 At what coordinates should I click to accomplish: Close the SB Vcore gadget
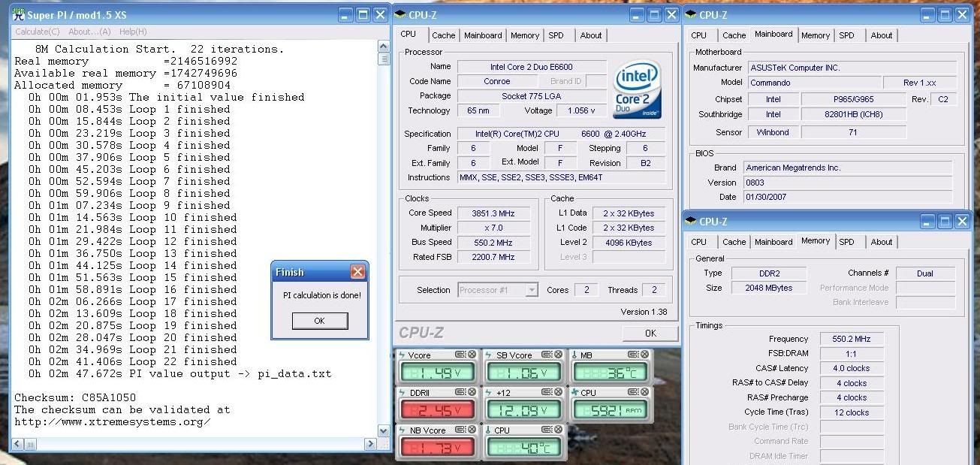pos(558,355)
